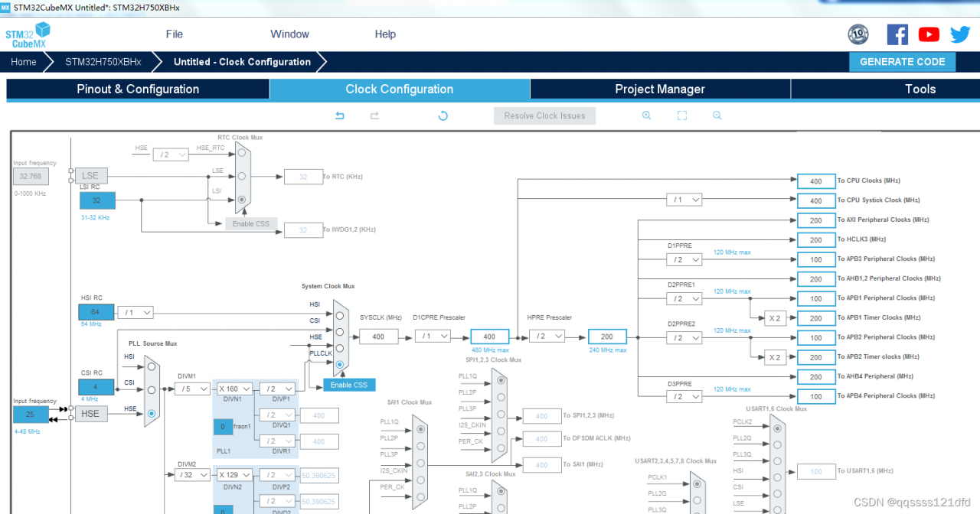980x514 pixels.
Task: Select PCLK2 in USART1,6 Clock Mux
Action: pyautogui.click(x=777, y=427)
